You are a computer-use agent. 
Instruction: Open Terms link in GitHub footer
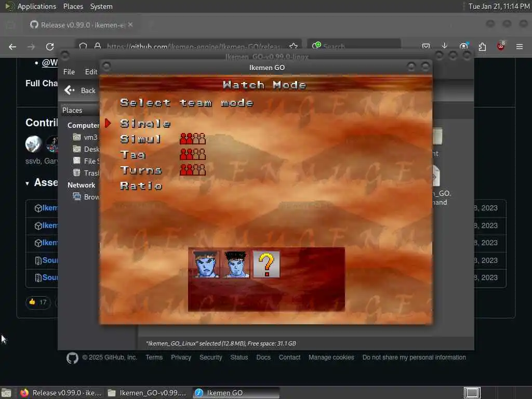pyautogui.click(x=154, y=357)
